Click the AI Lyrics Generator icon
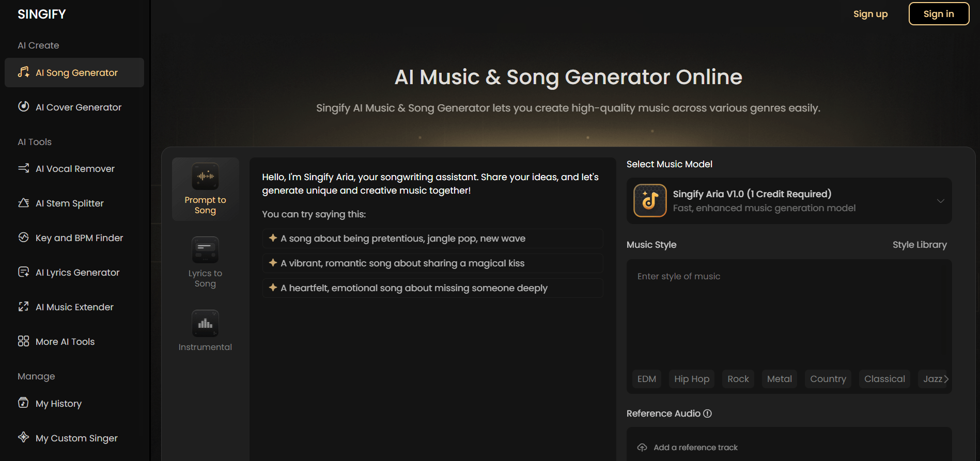 pyautogui.click(x=23, y=272)
